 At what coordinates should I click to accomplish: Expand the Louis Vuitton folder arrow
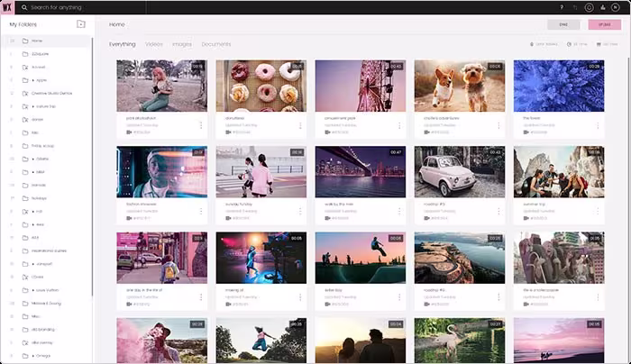33,290
